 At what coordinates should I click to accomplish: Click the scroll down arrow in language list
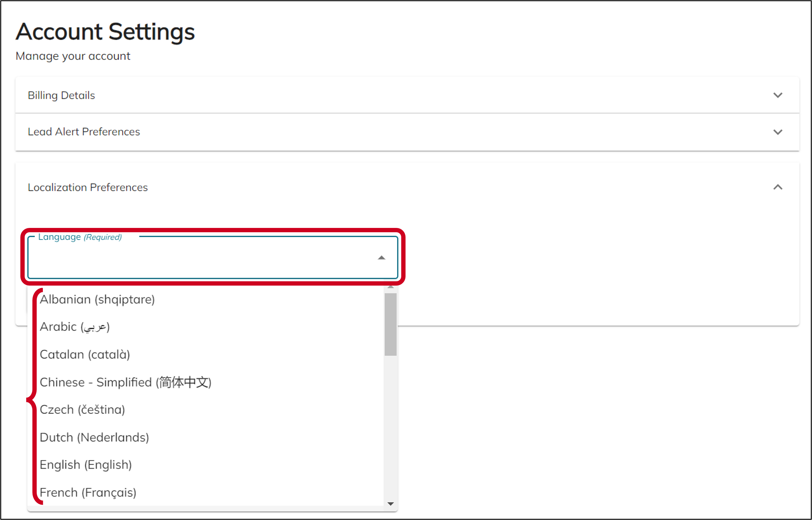coord(390,504)
